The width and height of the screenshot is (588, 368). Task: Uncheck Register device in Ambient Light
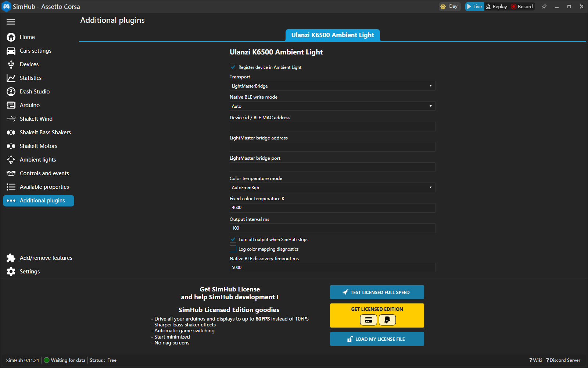pos(233,67)
